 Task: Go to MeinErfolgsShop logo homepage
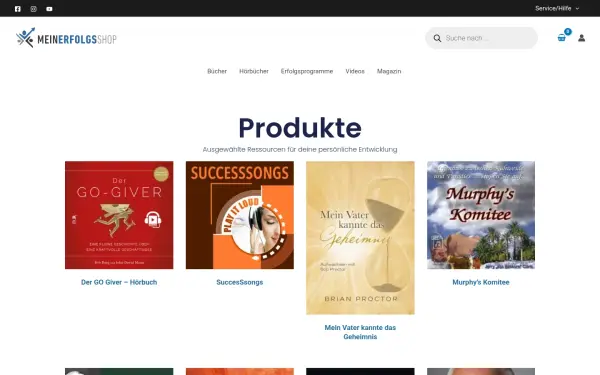pos(66,38)
